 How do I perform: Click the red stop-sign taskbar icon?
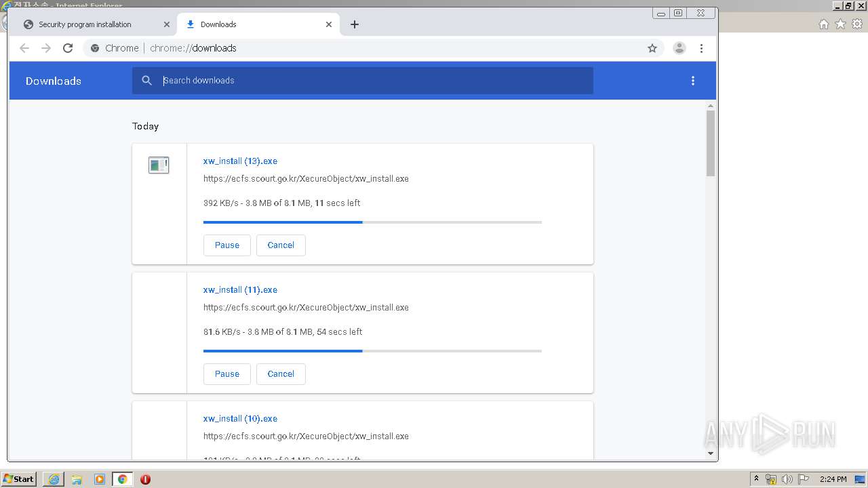click(145, 479)
